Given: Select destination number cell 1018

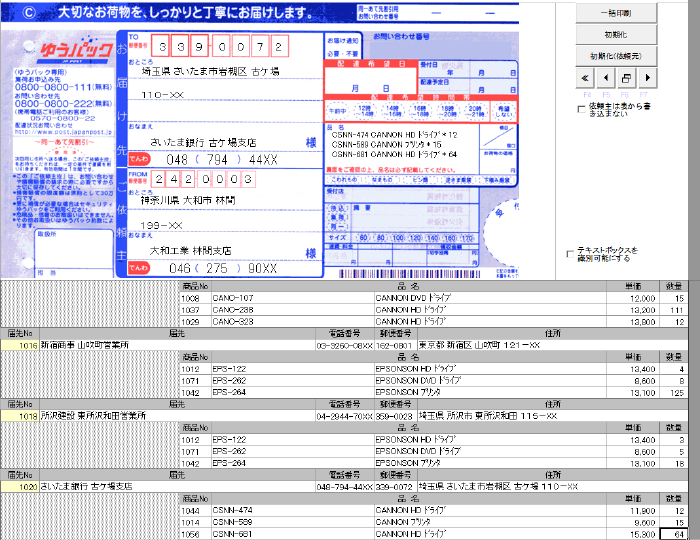Looking at the screenshot, I should (20, 416).
